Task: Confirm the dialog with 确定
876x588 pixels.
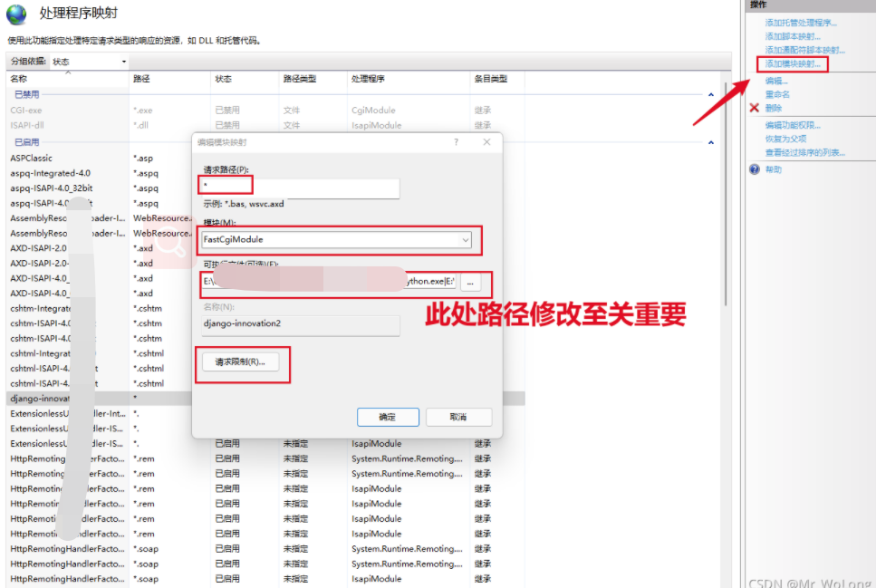Action: [x=388, y=417]
